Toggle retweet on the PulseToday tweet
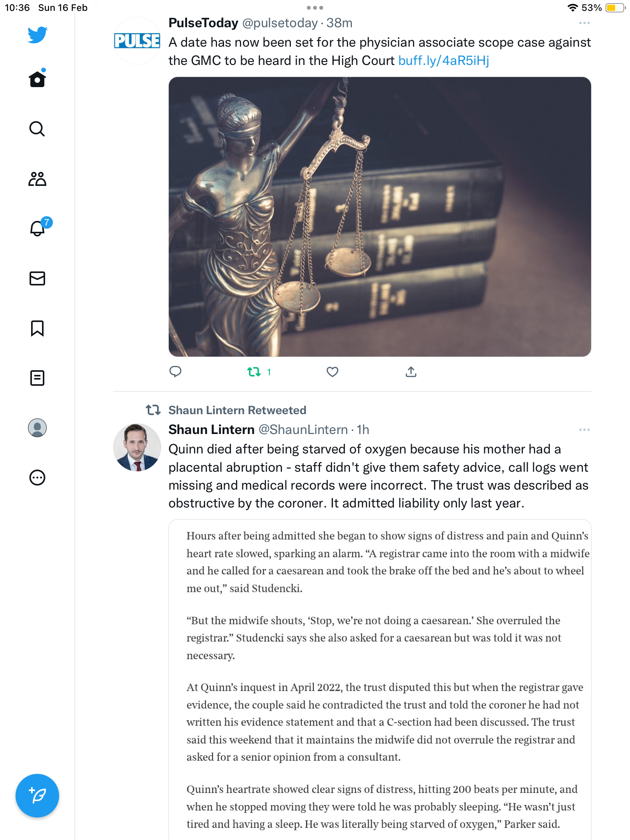This screenshot has width=630, height=840. [259, 372]
